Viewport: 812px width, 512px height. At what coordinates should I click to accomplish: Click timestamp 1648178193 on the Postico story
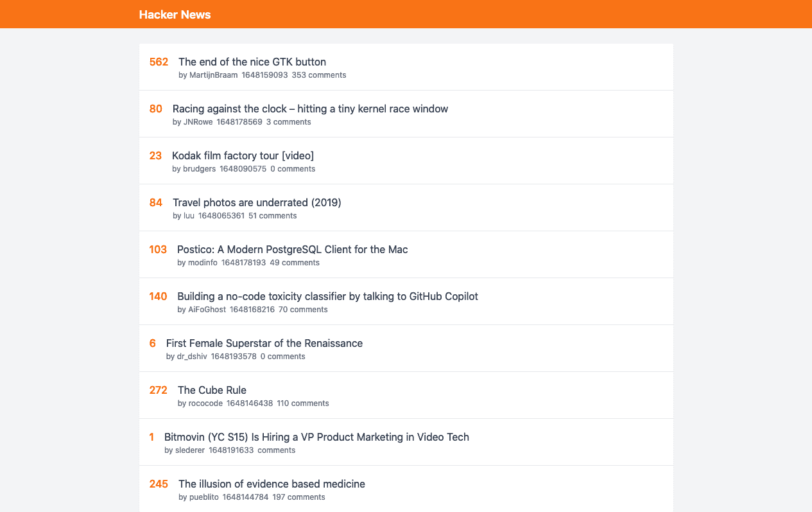tap(243, 263)
